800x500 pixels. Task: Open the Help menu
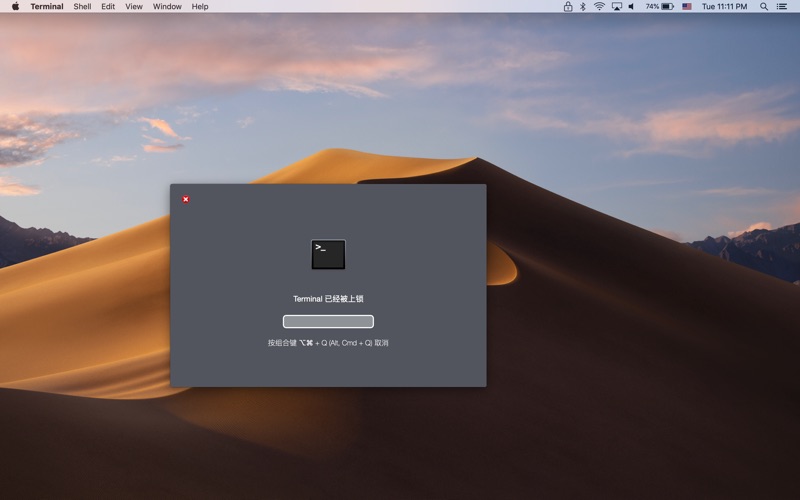(x=199, y=7)
